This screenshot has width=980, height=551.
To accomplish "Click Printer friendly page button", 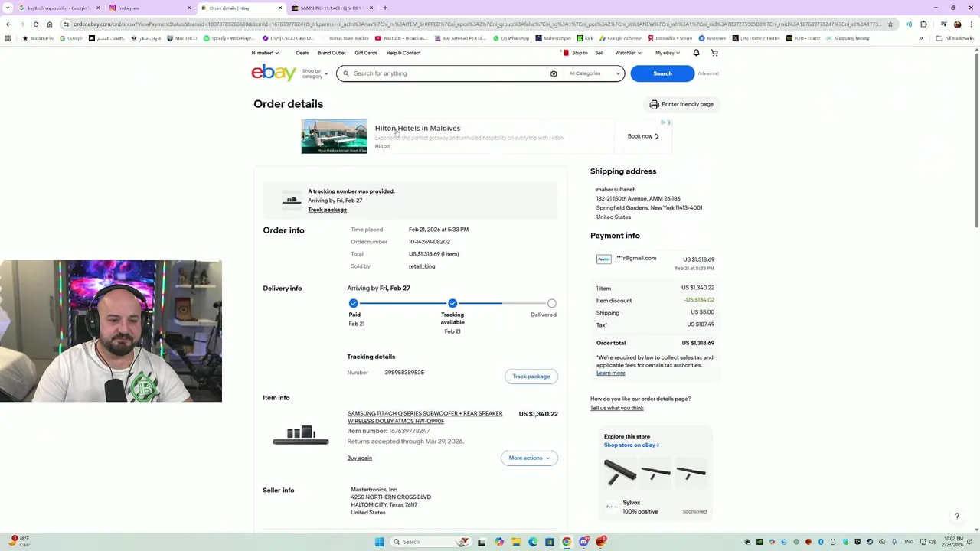I will point(681,104).
